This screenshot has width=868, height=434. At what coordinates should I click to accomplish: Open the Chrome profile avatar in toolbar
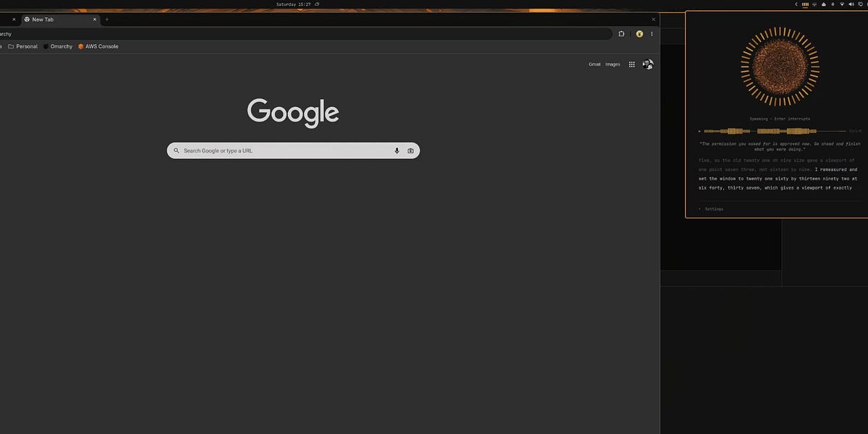click(639, 33)
